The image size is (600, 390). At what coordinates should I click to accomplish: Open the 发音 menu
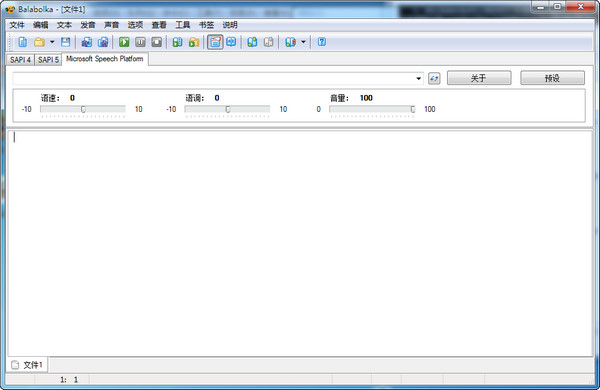(88, 25)
